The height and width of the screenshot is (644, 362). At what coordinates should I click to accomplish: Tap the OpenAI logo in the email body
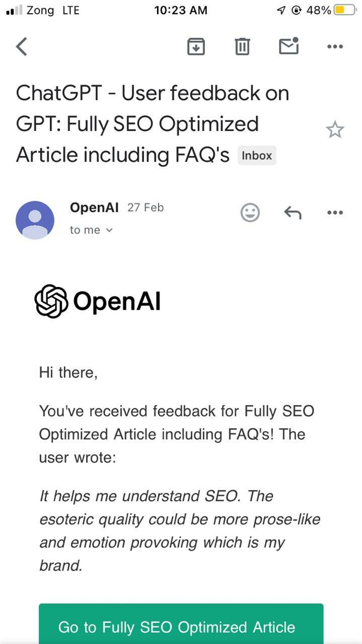[98, 301]
